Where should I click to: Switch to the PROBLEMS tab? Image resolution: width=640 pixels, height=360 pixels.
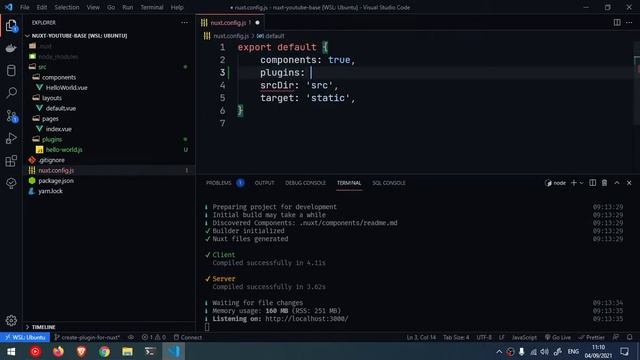[x=219, y=183]
